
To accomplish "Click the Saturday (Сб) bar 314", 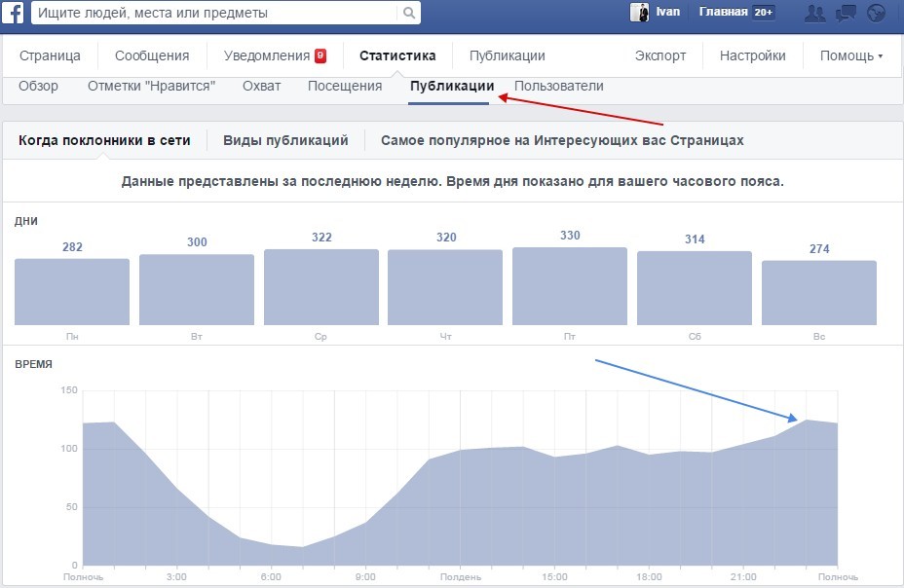I will coord(695,288).
